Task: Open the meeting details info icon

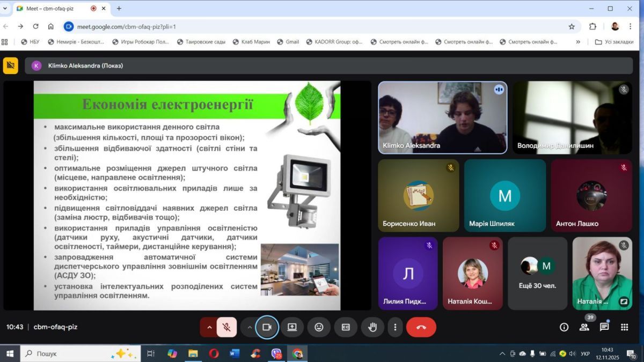Action: pyautogui.click(x=564, y=327)
